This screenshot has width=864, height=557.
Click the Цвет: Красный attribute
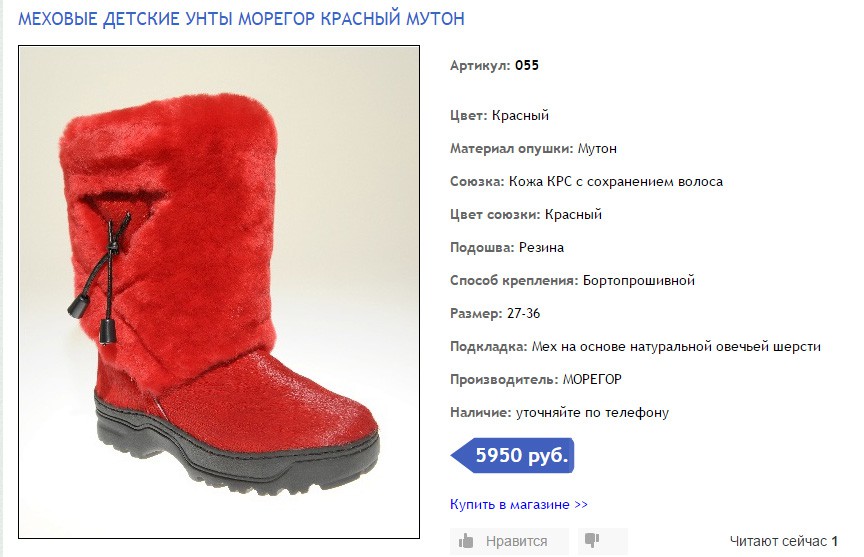pyautogui.click(x=499, y=116)
